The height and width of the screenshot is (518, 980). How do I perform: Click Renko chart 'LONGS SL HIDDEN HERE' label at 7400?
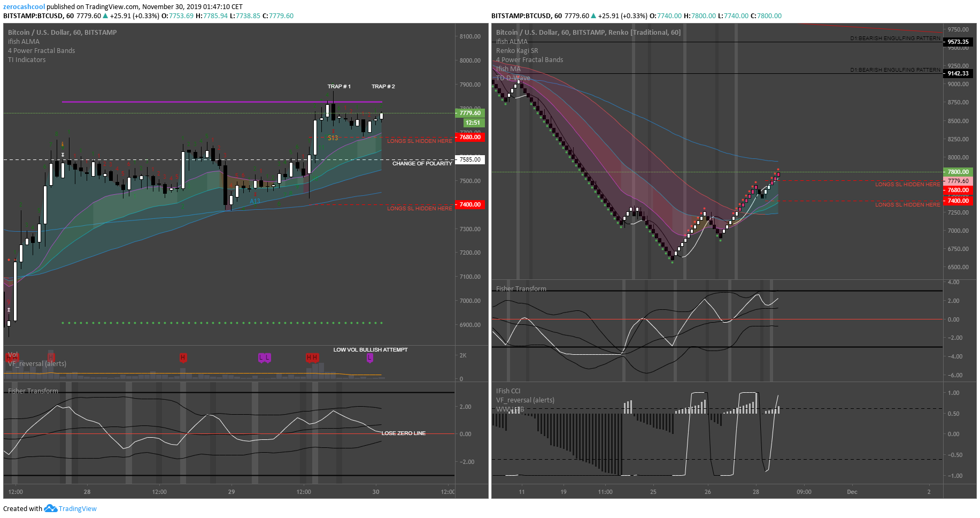(x=907, y=204)
